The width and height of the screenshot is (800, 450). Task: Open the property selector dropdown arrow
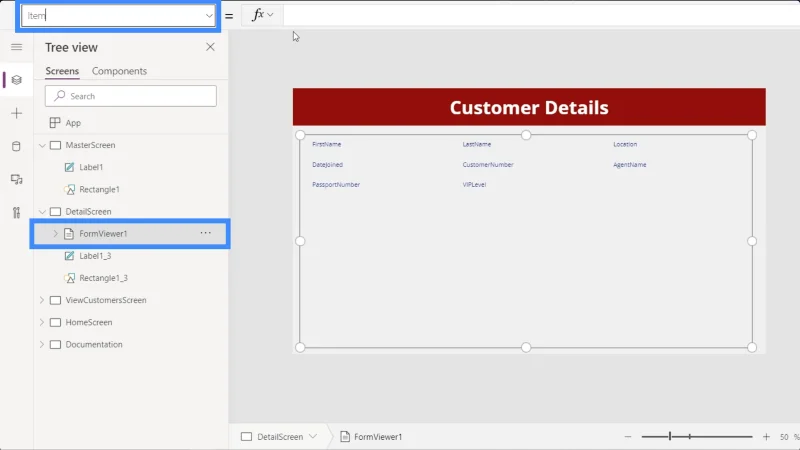tap(209, 16)
